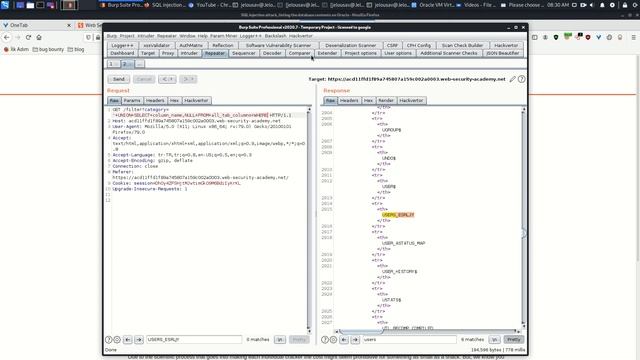Screen dimensions: 640x360
Task: Go to next match in response search
Action: pos(356,340)
